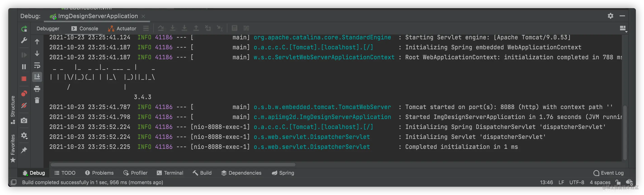
Task: Print the console output
Action: [37, 89]
